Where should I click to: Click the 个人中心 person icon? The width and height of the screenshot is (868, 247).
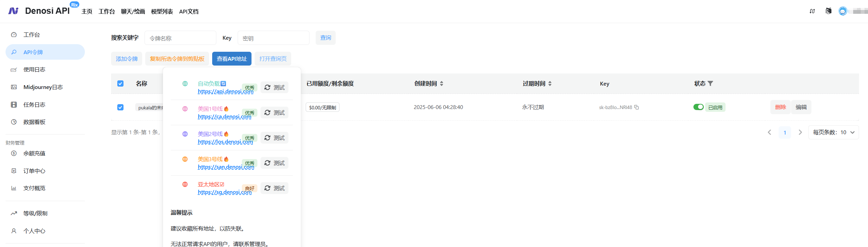click(x=14, y=231)
